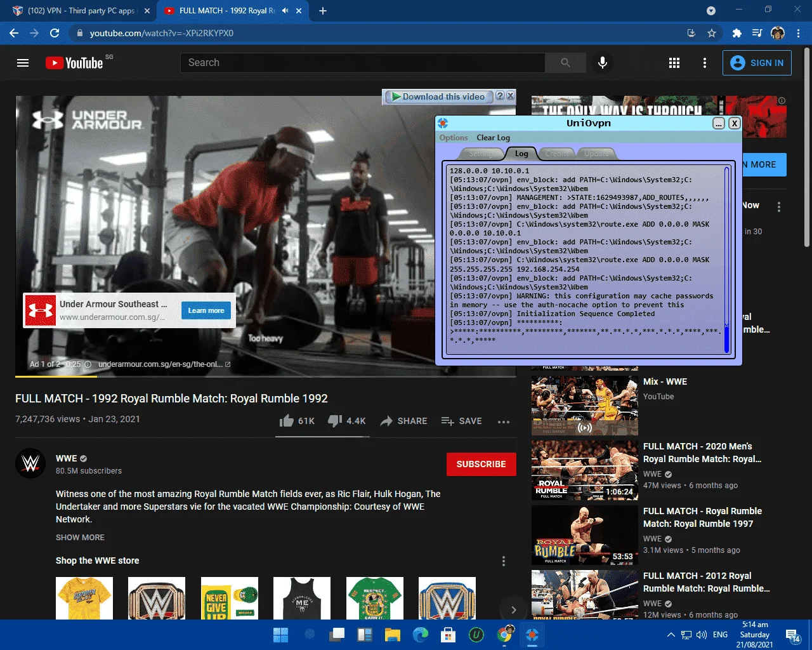The height and width of the screenshot is (650, 812).
Task: Open the WWE channel avatar
Action: tap(30, 463)
